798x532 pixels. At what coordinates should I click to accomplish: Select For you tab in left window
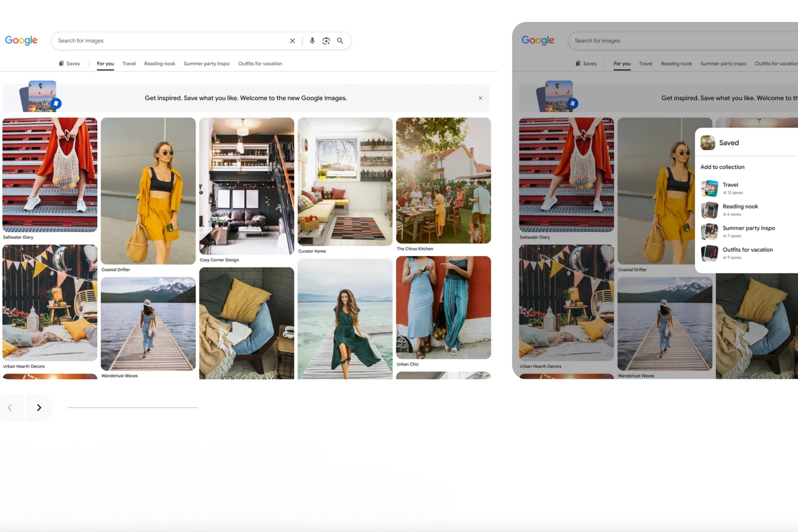click(x=105, y=63)
